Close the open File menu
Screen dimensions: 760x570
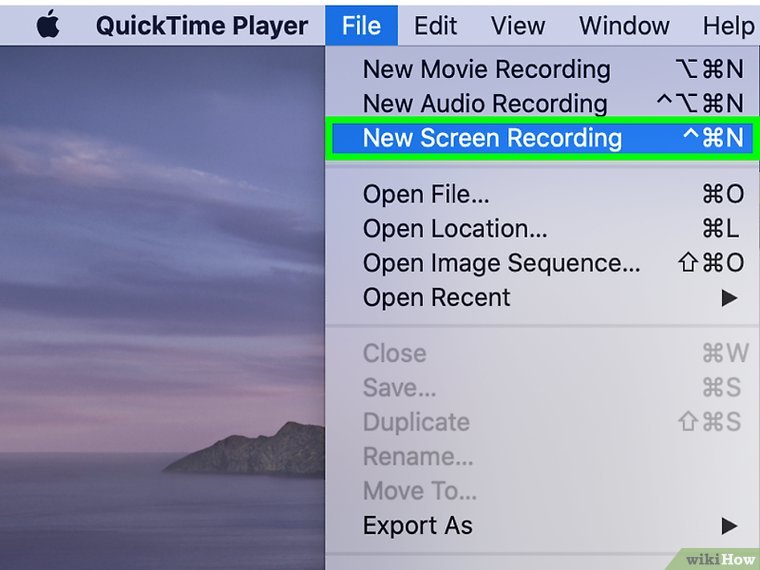coord(361,26)
